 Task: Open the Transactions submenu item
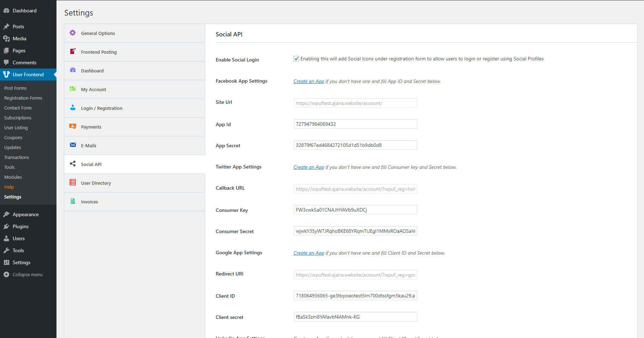click(x=17, y=157)
